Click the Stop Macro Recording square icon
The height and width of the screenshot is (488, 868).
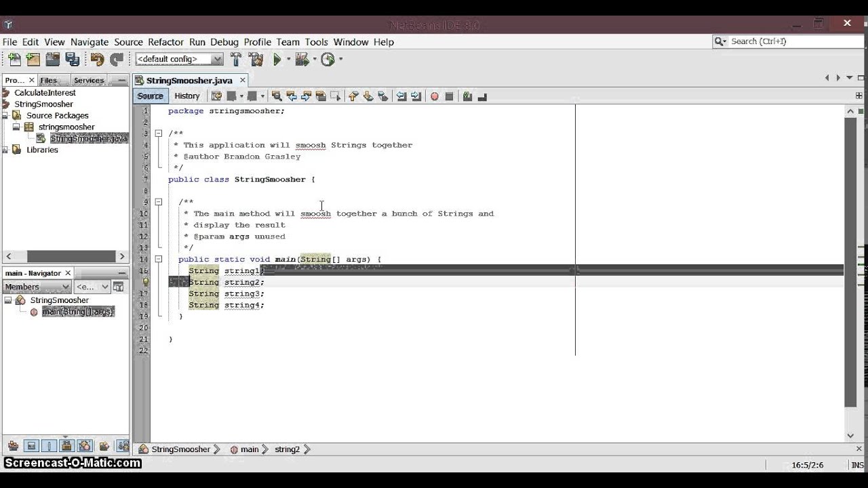(449, 96)
